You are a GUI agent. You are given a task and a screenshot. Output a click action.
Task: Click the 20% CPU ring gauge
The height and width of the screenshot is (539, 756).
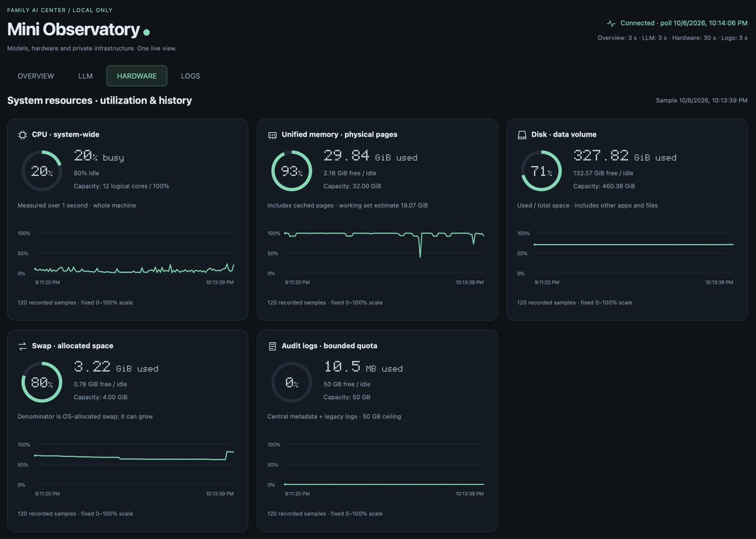pyautogui.click(x=42, y=171)
